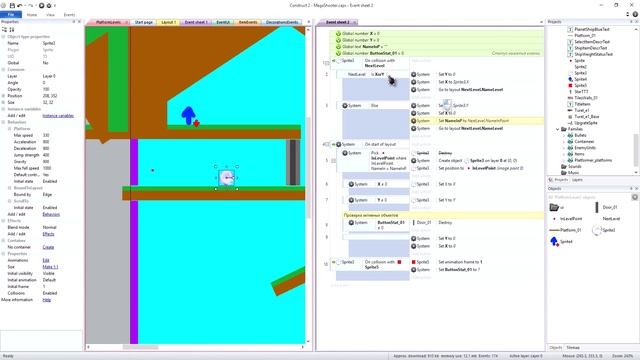Collapse event 5 sub-events toggle
Image resolution: width=640 pixels, height=360 pixels.
(x=333, y=160)
